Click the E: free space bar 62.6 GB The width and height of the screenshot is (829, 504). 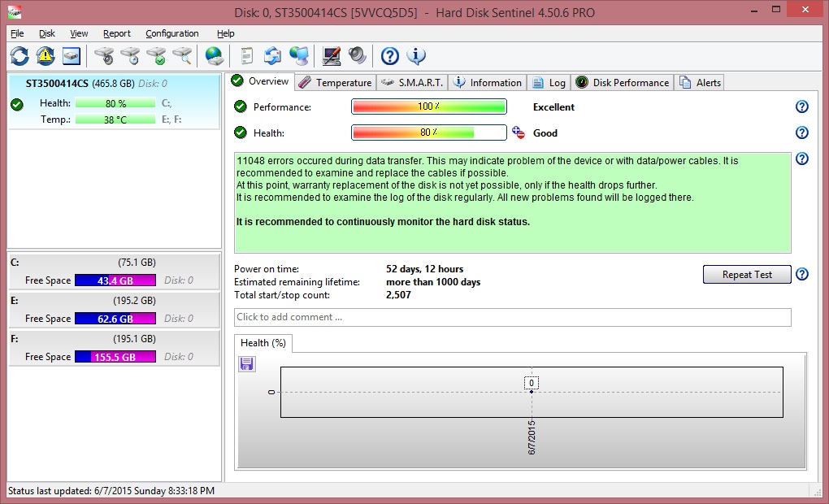click(x=115, y=319)
